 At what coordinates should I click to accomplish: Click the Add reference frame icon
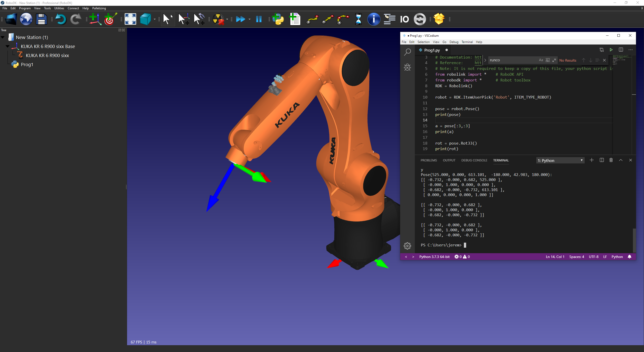point(95,19)
